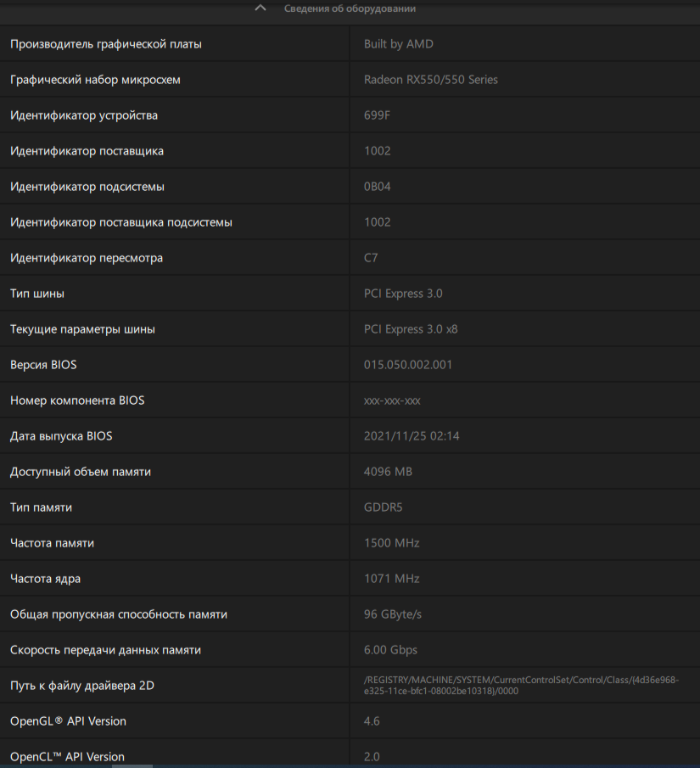Click the 'PCI Express 3.0 x8' value

pos(411,329)
